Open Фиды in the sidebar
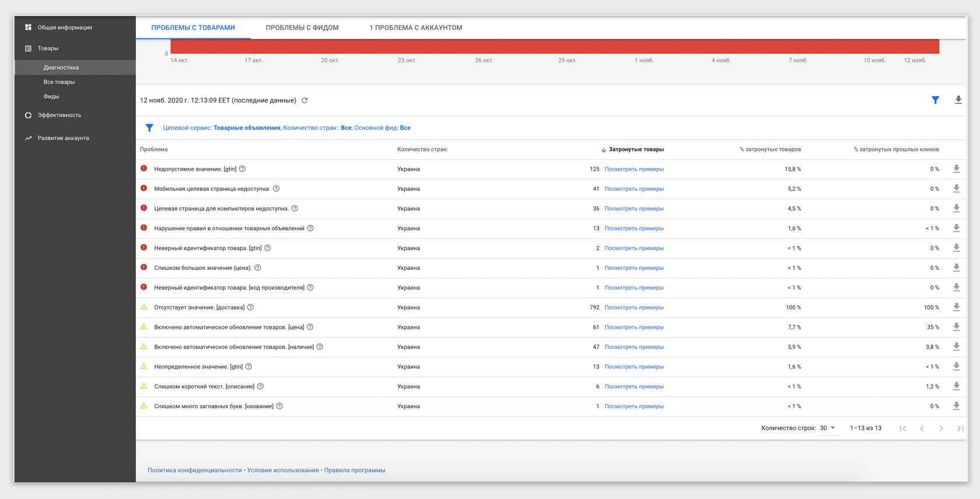980x499 pixels. click(51, 97)
